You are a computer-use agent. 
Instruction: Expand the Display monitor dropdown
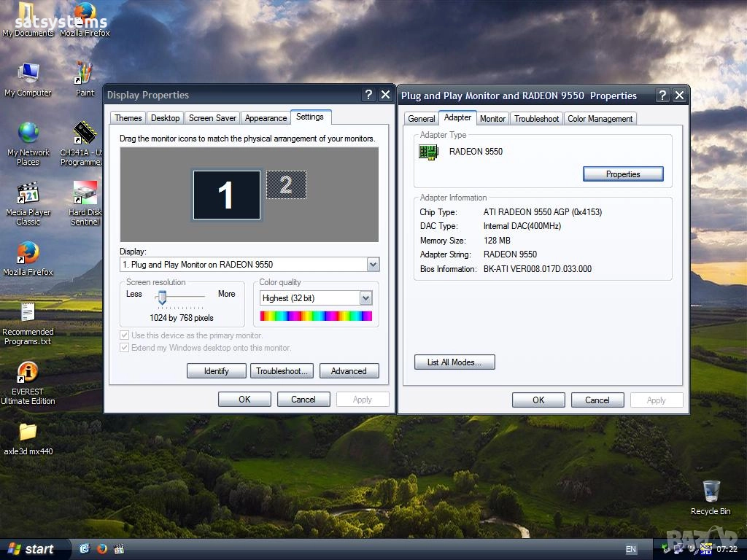(373, 265)
